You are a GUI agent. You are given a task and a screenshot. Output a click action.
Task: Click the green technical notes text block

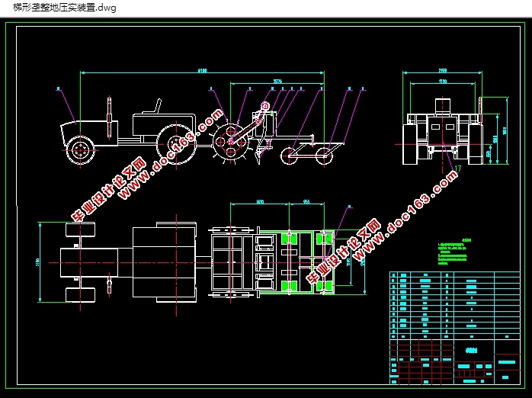[x=454, y=252]
